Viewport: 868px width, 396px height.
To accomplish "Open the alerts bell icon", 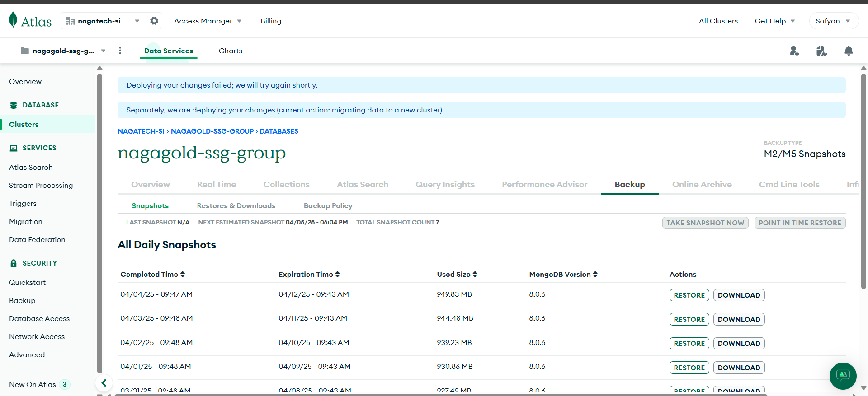I will pyautogui.click(x=849, y=51).
